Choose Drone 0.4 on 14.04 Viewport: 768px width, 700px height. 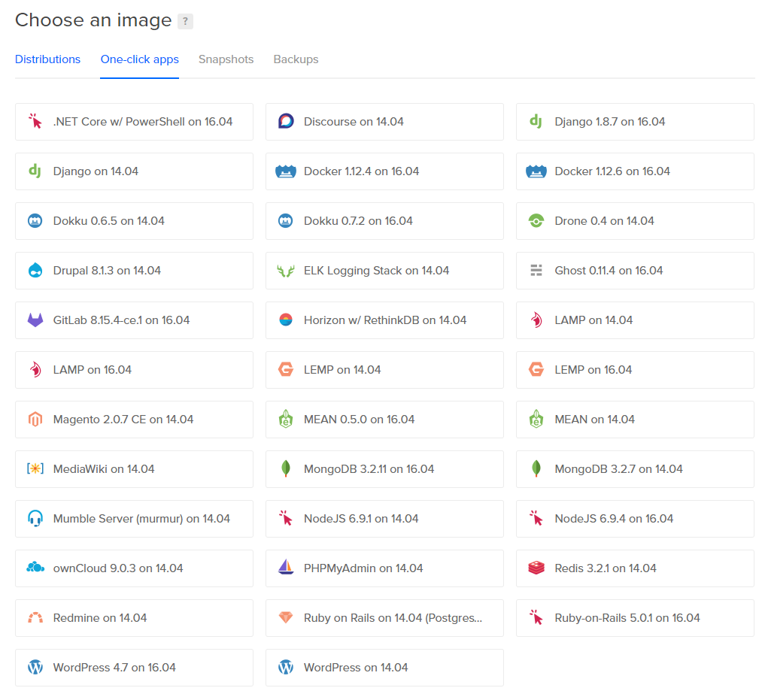point(635,221)
